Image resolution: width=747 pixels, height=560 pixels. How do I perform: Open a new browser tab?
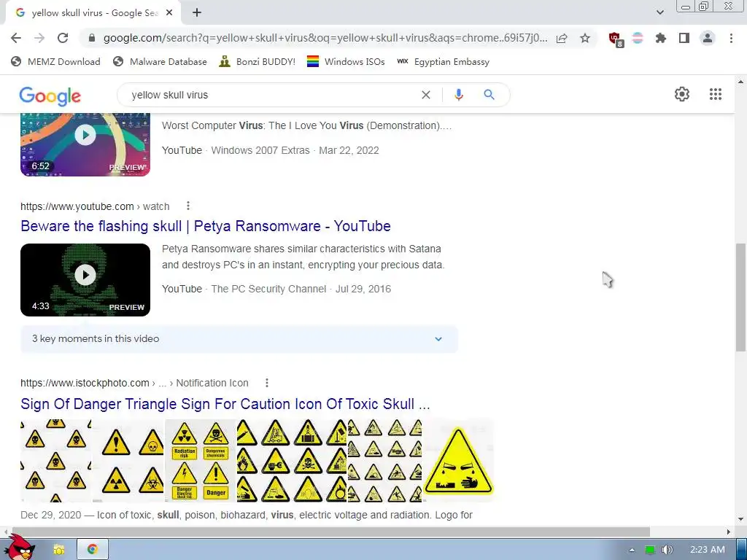click(197, 13)
